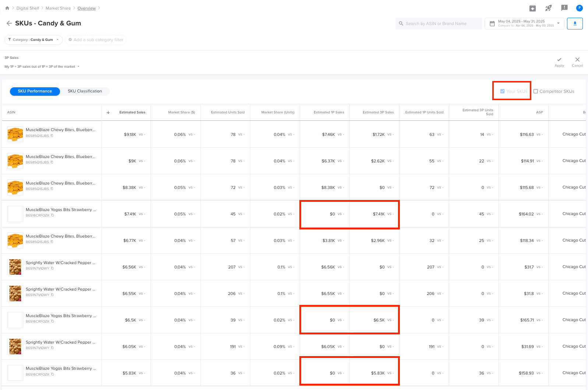Click the Estimated 3P Sales column header

[378, 112]
